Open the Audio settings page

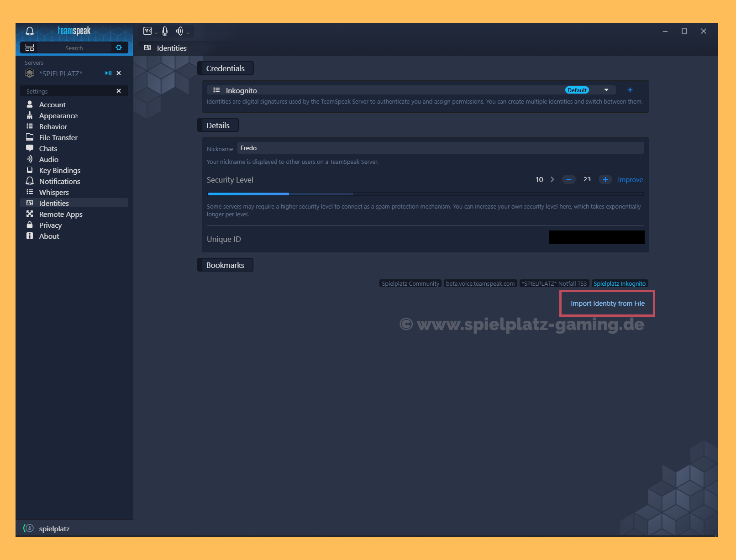tap(48, 159)
